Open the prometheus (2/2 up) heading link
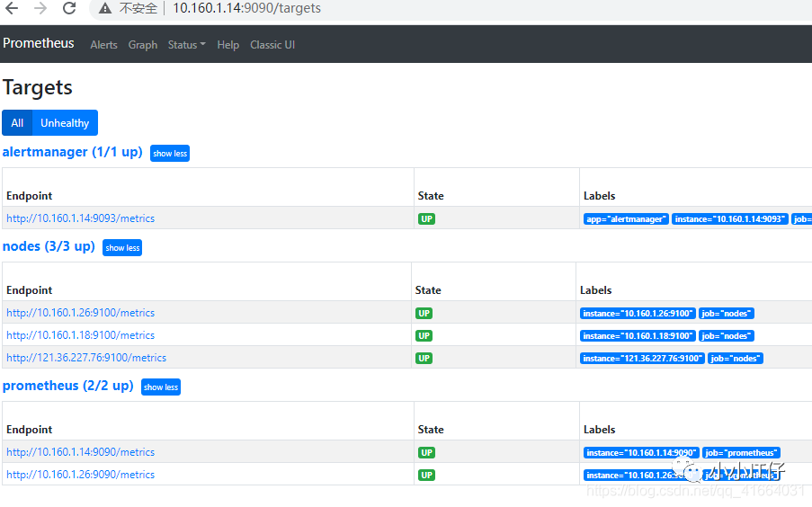Image resolution: width=812 pixels, height=507 pixels. point(67,386)
